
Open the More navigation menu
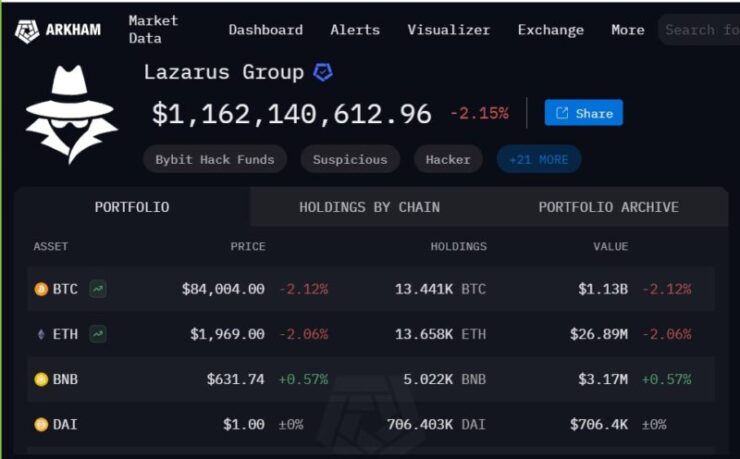pyautogui.click(x=628, y=30)
